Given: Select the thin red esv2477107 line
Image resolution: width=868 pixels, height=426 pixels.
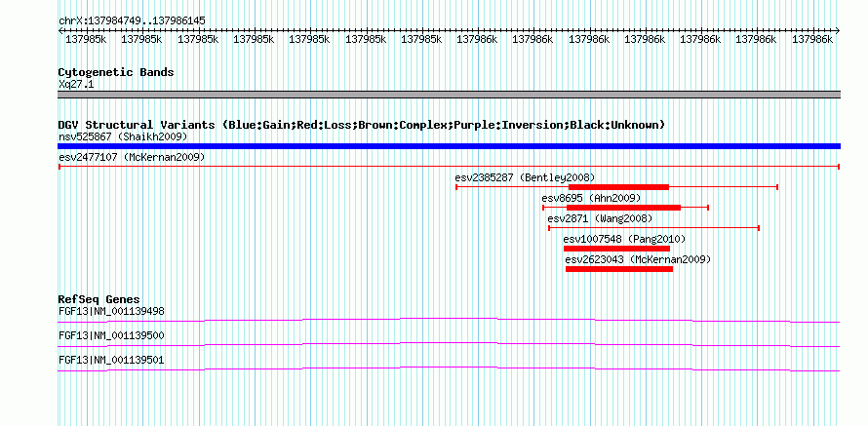Looking at the screenshot, I should (449, 167).
